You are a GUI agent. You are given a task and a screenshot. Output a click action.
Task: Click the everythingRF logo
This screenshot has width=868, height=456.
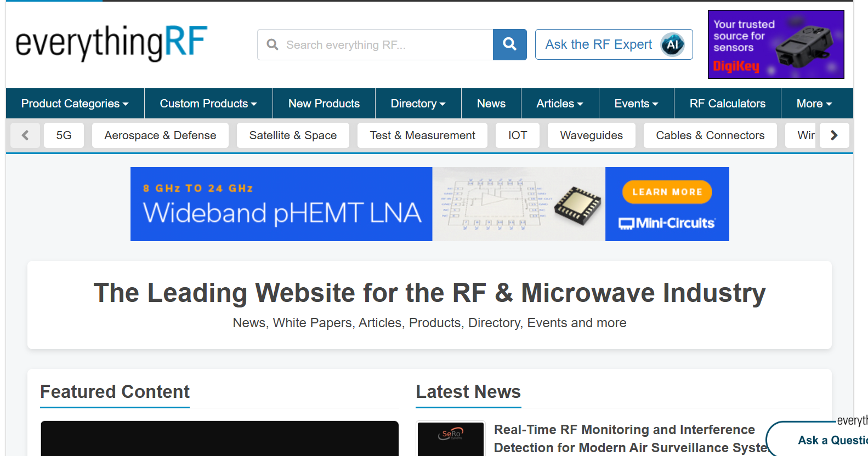click(x=111, y=43)
